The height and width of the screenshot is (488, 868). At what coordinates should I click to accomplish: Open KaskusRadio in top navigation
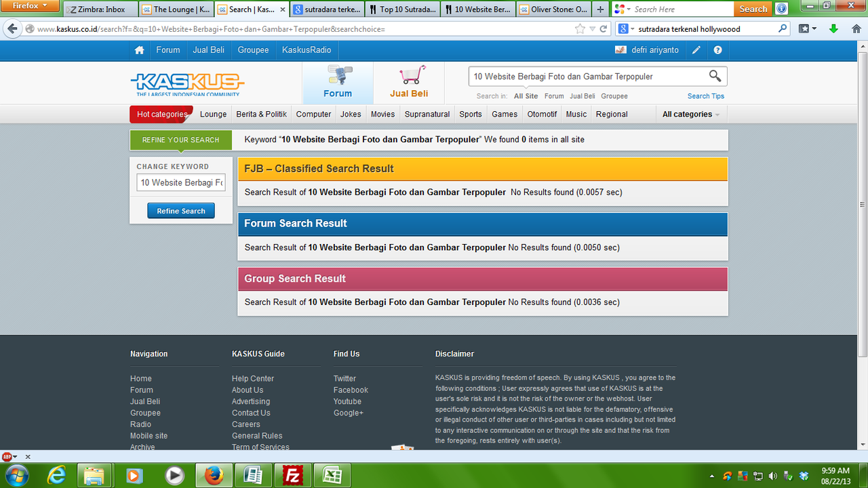point(307,50)
